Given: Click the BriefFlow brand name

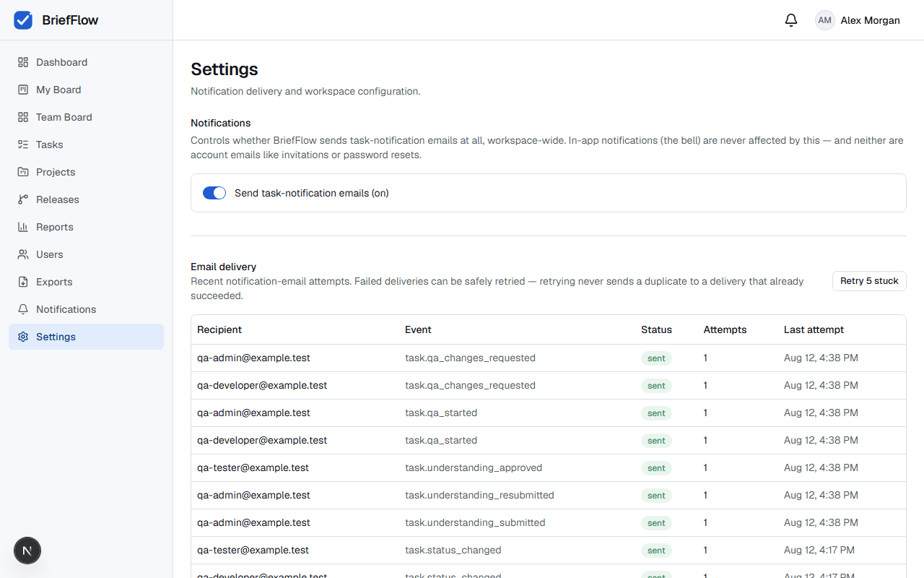Looking at the screenshot, I should point(70,20).
